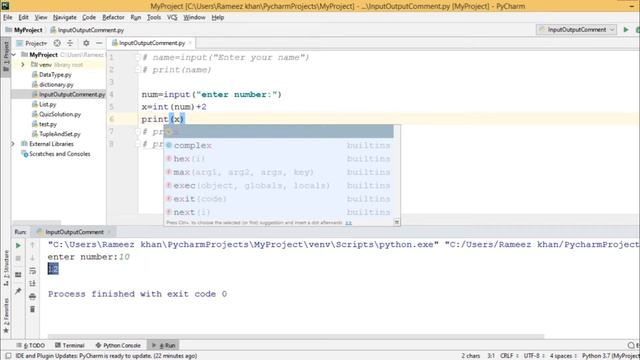The width and height of the screenshot is (640, 360).
Task: Open the Tools menu
Action: tap(154, 17)
